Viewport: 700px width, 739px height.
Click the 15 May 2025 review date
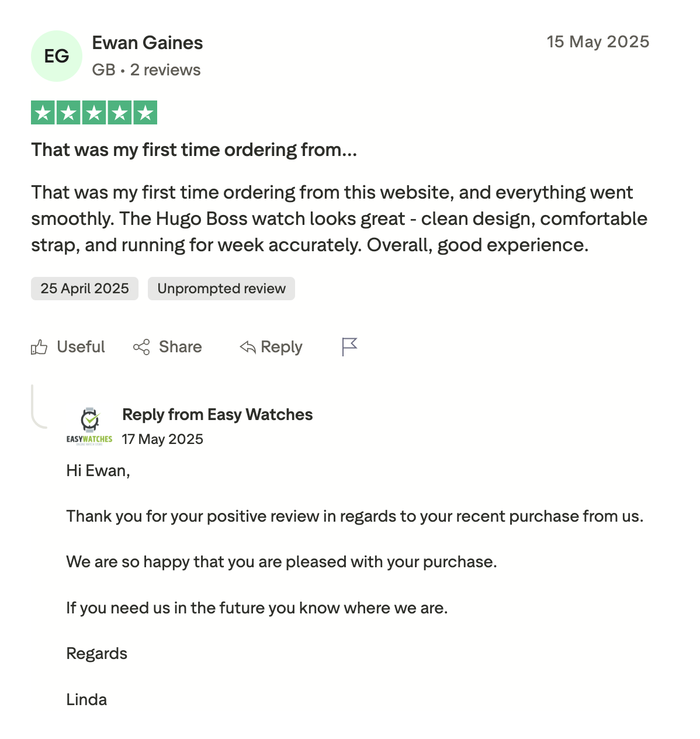coord(598,42)
